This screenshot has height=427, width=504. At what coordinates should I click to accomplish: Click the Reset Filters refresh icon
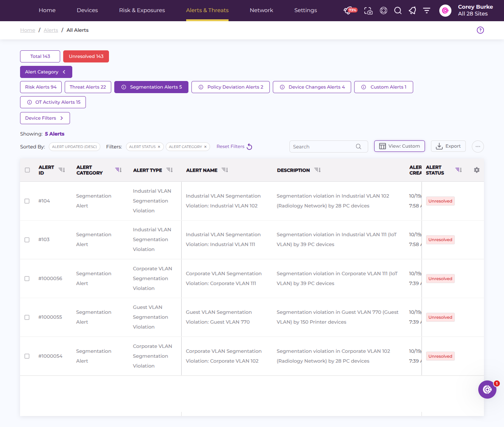pos(249,146)
